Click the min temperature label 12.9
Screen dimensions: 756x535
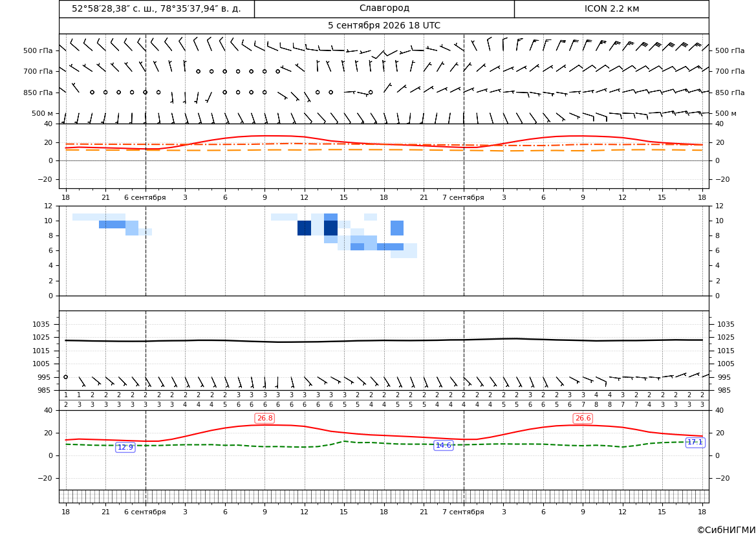pyautogui.click(x=125, y=447)
